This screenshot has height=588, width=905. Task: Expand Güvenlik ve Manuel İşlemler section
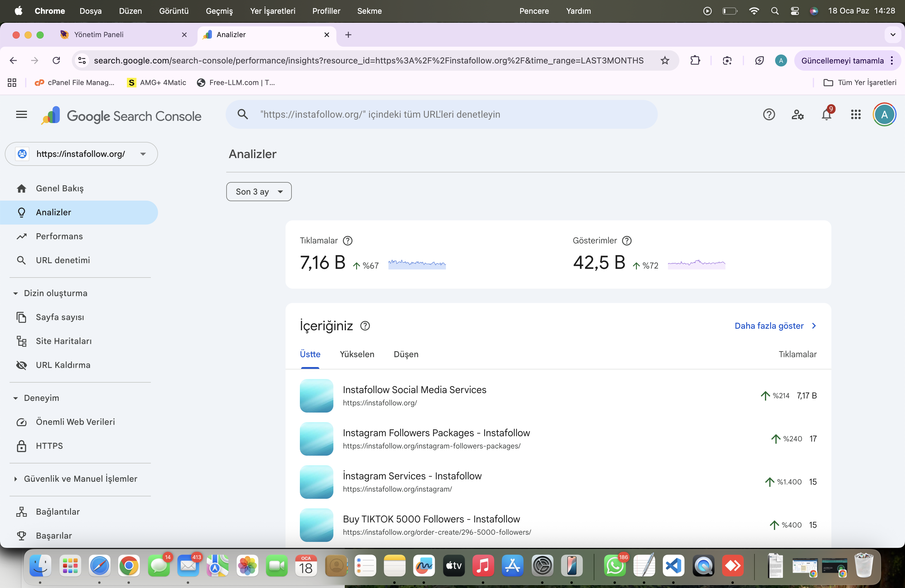15,479
